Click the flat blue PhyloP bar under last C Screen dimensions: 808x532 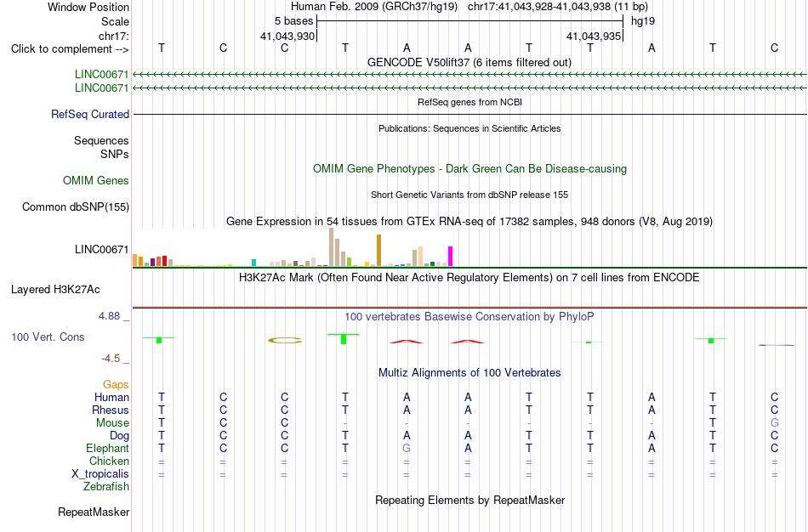click(776, 344)
